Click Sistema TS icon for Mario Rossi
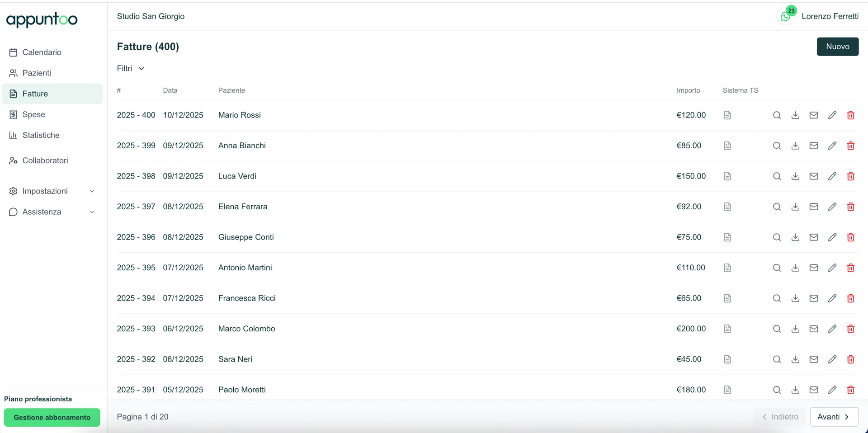Image resolution: width=868 pixels, height=433 pixels. click(727, 115)
